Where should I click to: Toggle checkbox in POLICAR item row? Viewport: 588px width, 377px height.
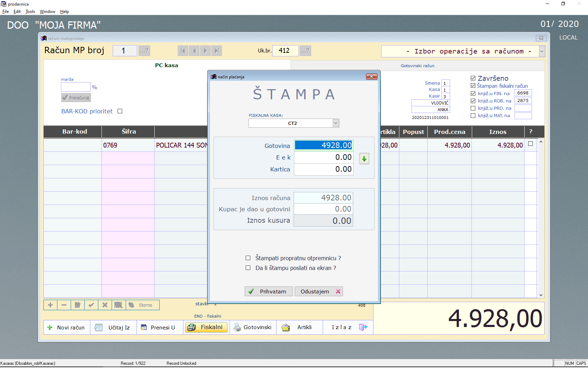point(530,144)
